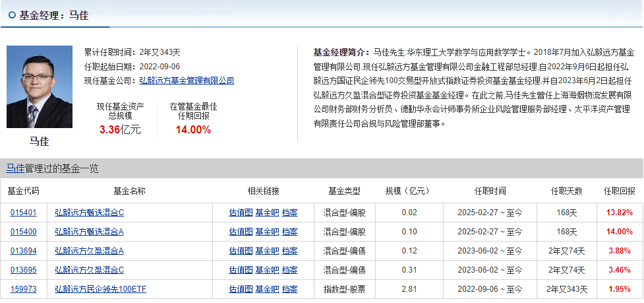Open fund code 159973 link
Screen dimensions: 644x303
(24, 289)
